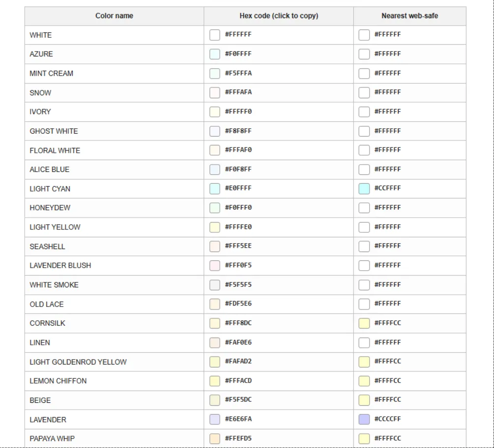Click the Color name column header
Screen dimensions: 494x448
115,16
